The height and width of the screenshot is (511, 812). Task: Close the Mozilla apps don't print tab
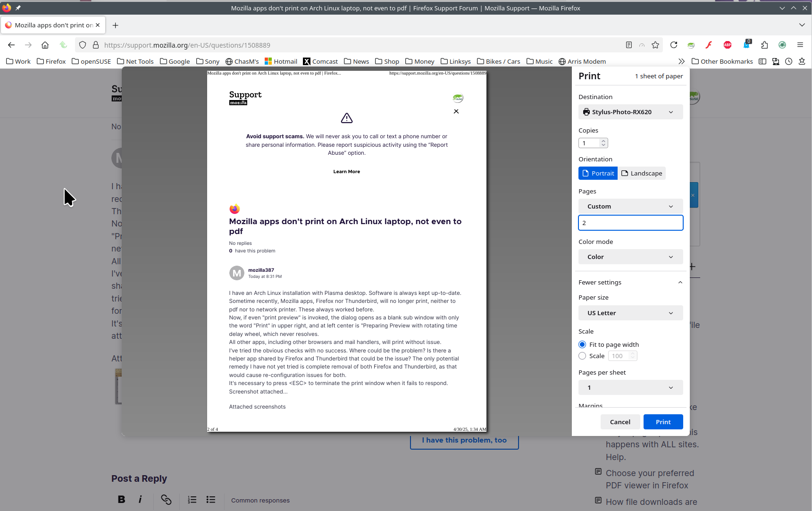[98, 25]
